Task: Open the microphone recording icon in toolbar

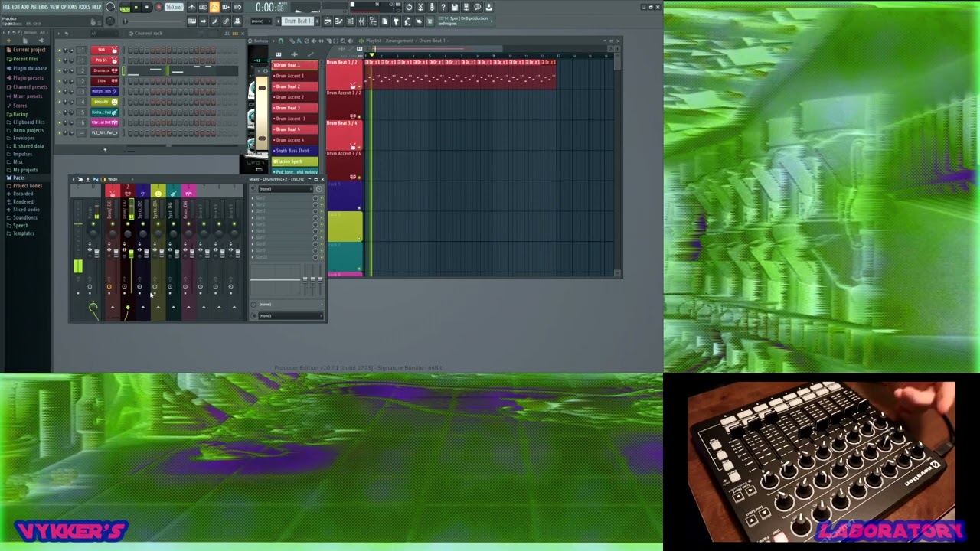Action: pos(432,7)
